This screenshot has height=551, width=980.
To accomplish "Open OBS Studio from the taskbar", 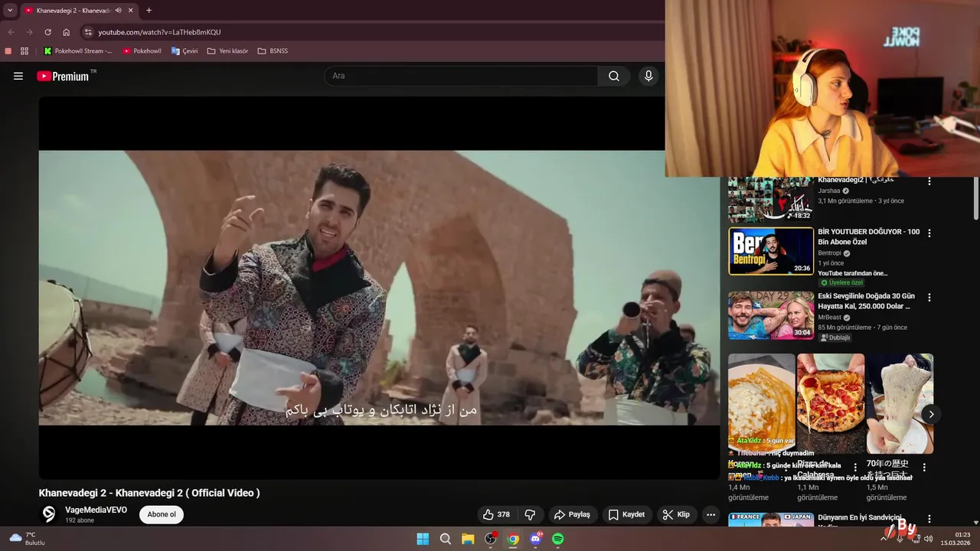I will pyautogui.click(x=491, y=539).
